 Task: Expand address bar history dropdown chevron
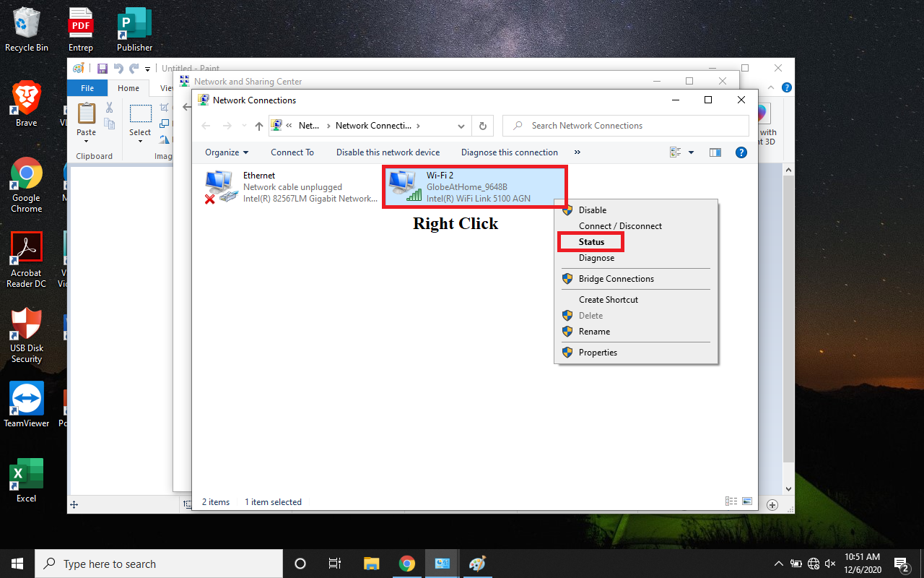pyautogui.click(x=461, y=126)
